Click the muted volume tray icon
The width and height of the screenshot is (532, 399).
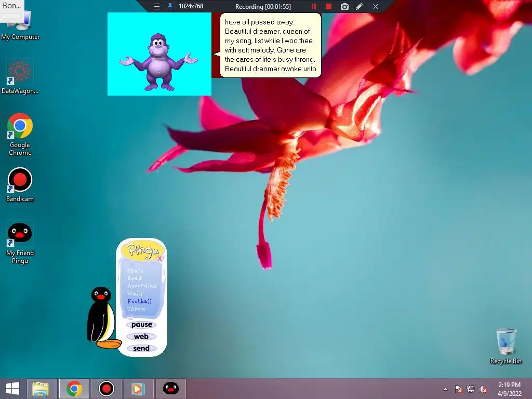click(483, 389)
